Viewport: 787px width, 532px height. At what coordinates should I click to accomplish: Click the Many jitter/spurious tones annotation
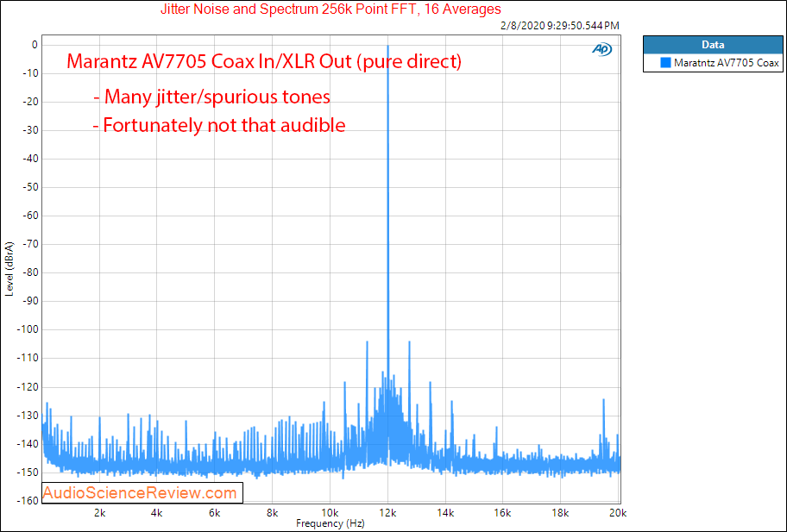pyautogui.click(x=211, y=97)
